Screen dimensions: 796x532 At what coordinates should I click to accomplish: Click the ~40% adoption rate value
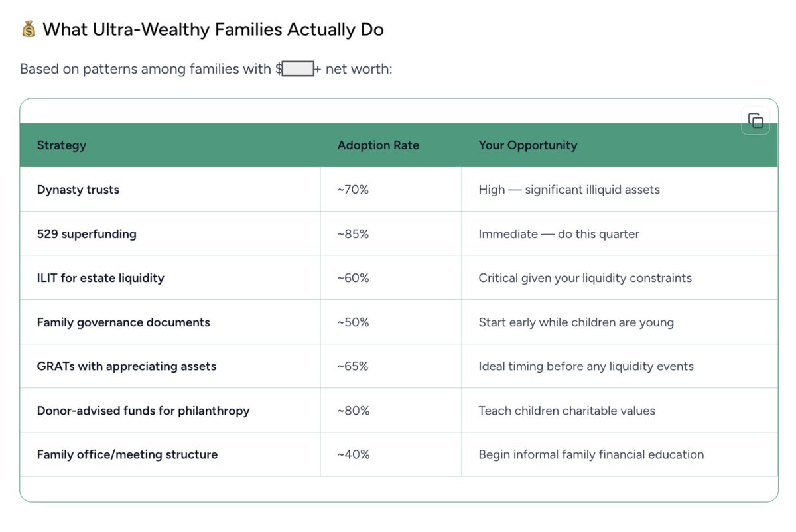[x=353, y=454]
